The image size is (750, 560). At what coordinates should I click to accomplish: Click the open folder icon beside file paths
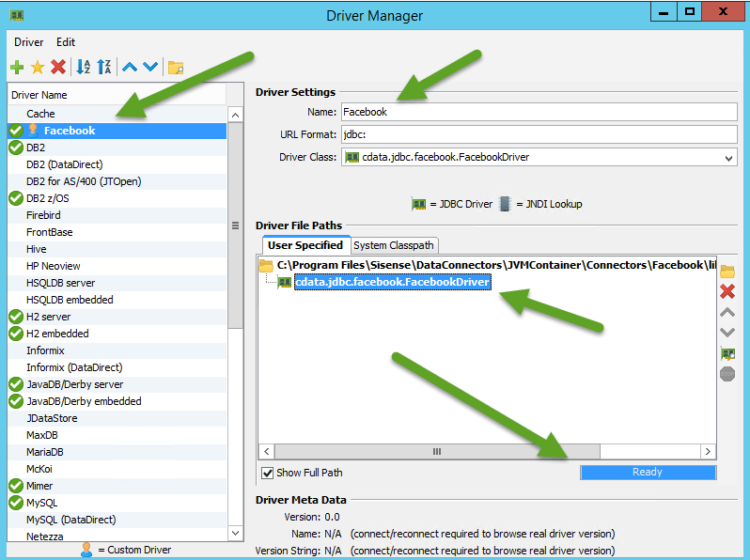[x=727, y=272]
